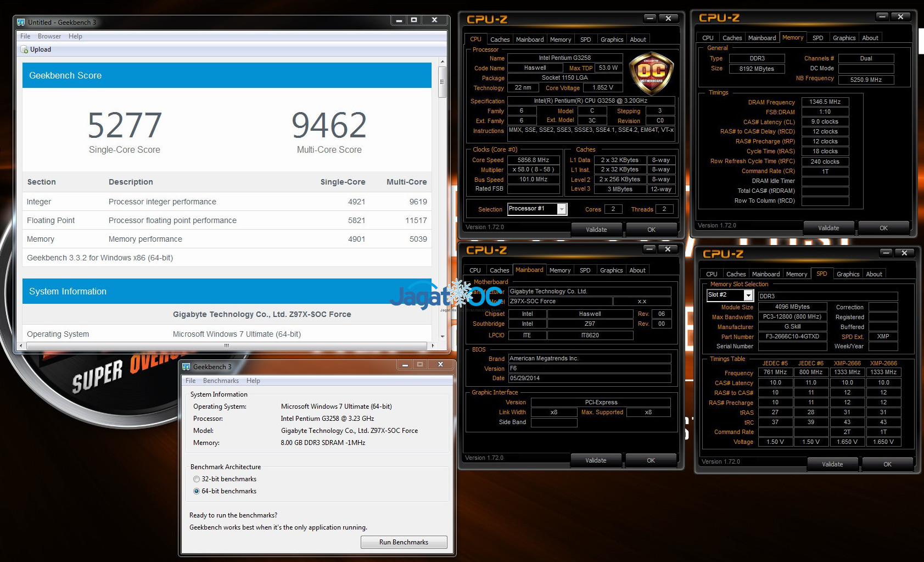Select 64-bit benchmarks radio option

coord(197,491)
